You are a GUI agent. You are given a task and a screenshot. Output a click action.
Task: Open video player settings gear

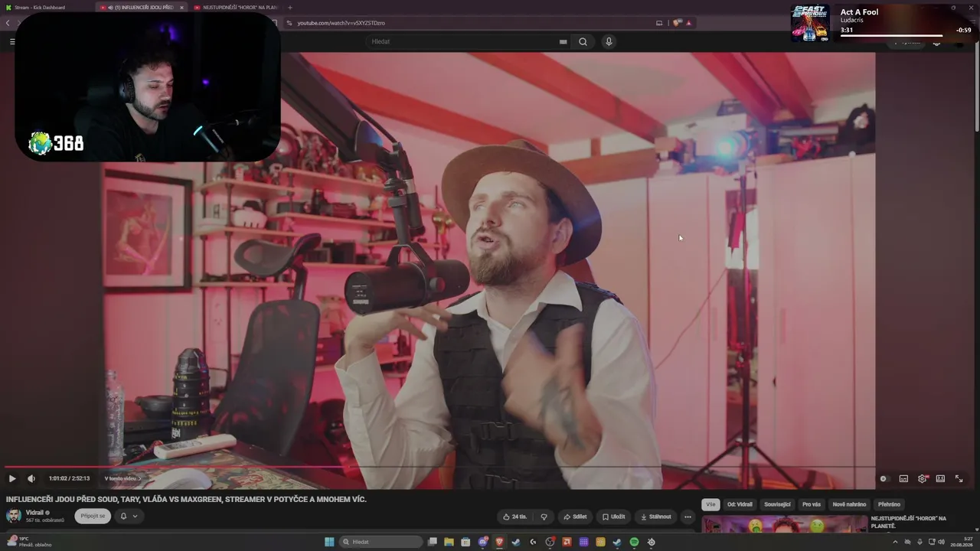[x=922, y=478]
